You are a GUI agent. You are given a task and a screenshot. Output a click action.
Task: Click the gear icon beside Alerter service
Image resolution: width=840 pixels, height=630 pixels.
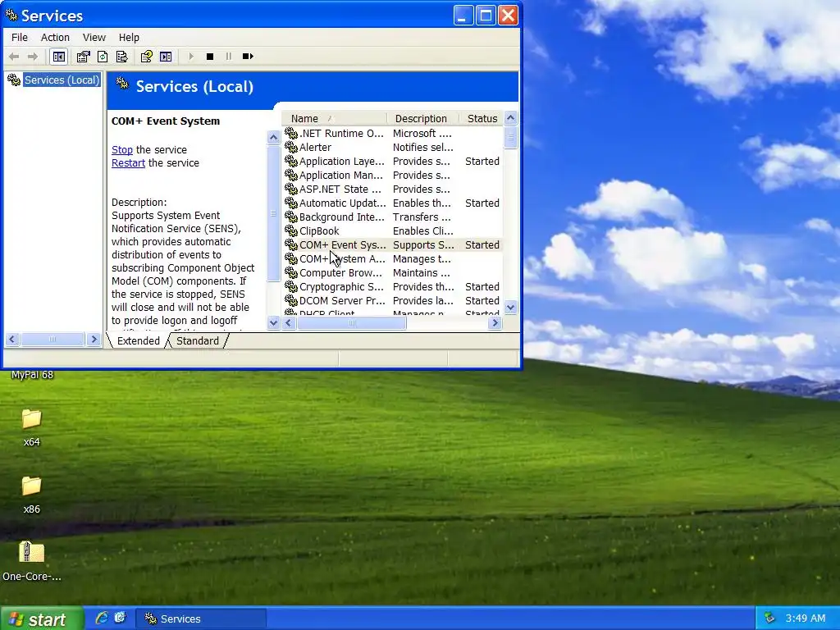291,147
